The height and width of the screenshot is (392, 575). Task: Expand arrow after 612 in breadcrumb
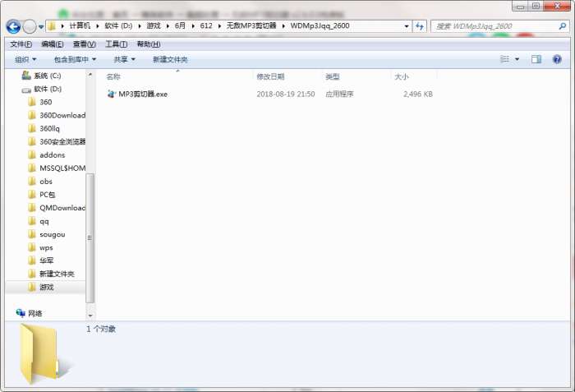tap(219, 26)
